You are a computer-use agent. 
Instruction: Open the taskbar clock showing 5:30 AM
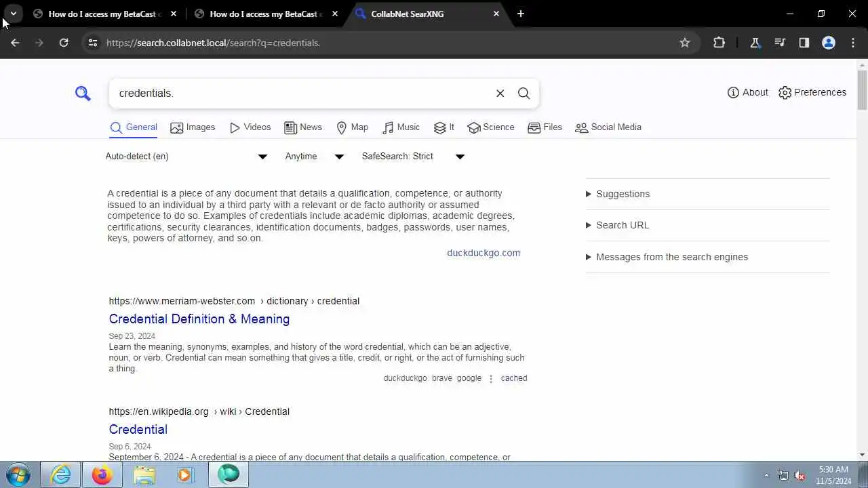833,475
